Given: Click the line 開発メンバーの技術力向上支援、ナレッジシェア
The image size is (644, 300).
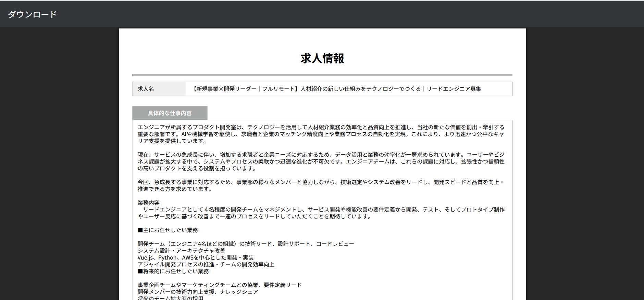Looking at the screenshot, I should pyautogui.click(x=198, y=292).
